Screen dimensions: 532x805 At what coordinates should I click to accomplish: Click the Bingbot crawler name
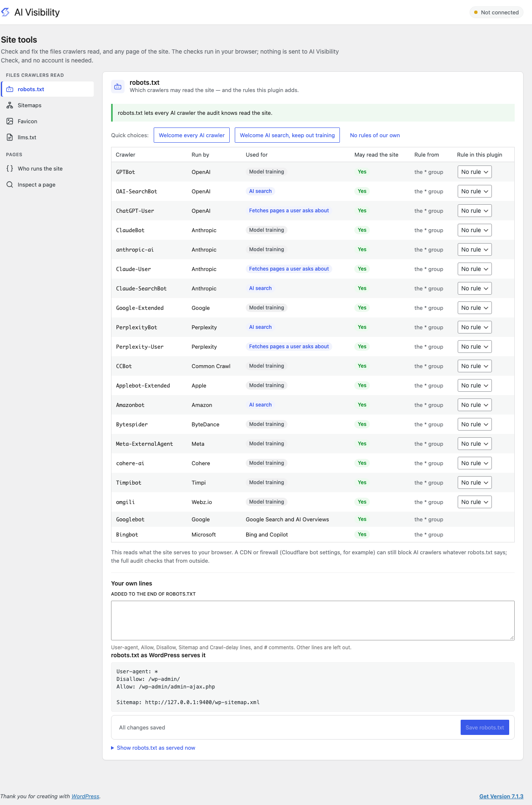click(127, 535)
